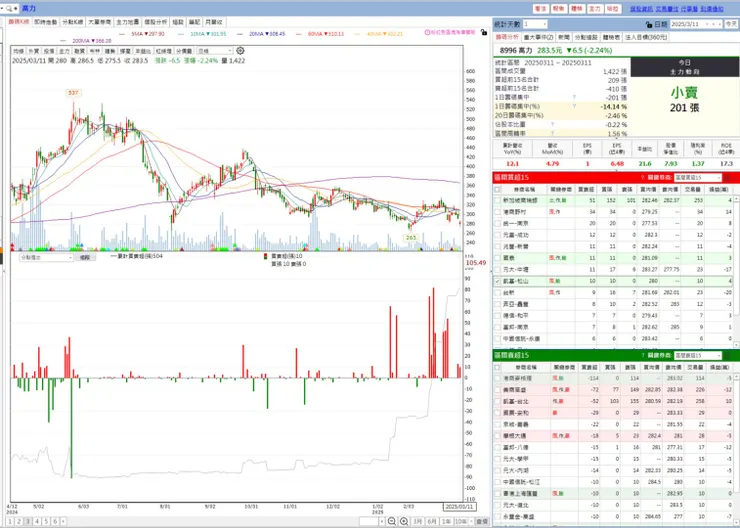Open help icon in 區間賣超15 header
Viewport: 740px width, 528px height.
[642, 355]
